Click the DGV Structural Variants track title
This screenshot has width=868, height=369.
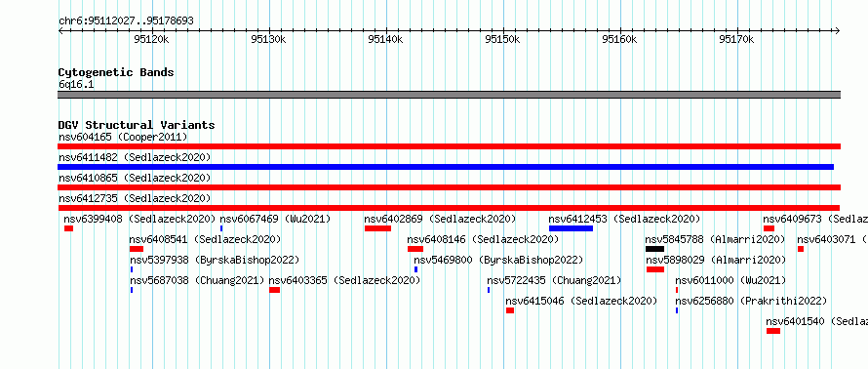point(137,125)
